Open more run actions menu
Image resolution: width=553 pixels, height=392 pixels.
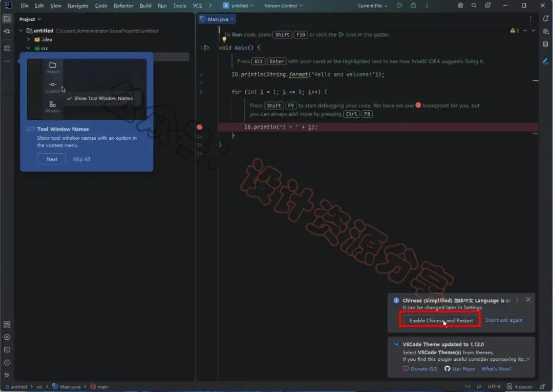(x=427, y=6)
